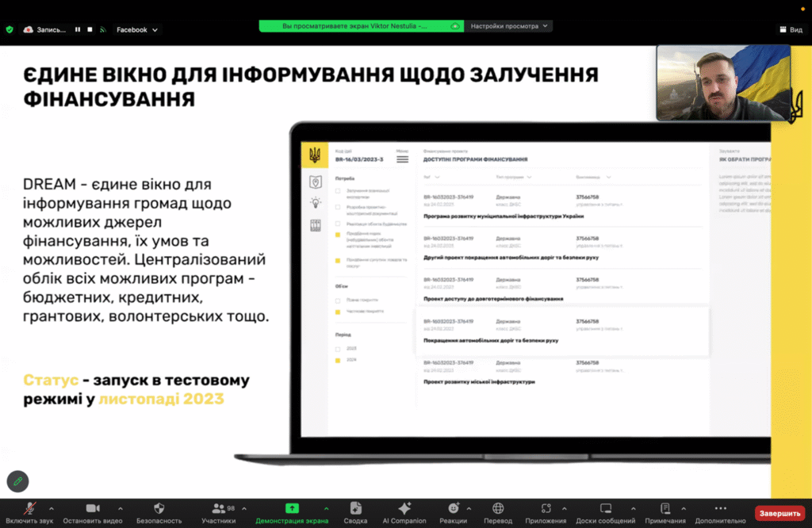The image size is (812, 528).
Task: Open Примечания notes icon
Action: pos(665,508)
